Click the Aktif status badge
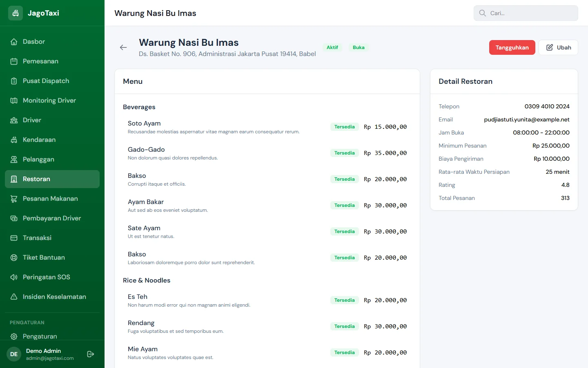This screenshot has width=588, height=368. [332, 47]
